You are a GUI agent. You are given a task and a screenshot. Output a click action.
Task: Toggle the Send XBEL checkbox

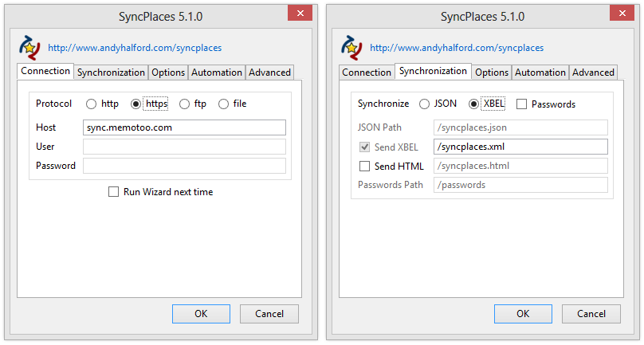tap(364, 147)
